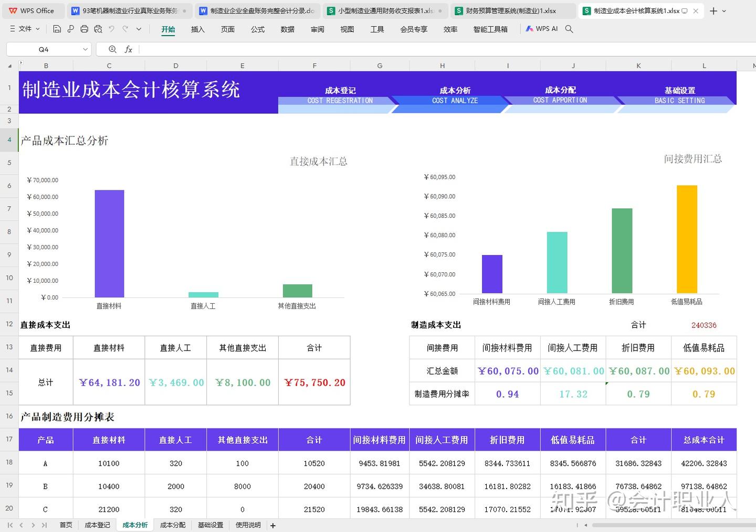756x532 pixels.
Task: Switch to 首页 sheet tab
Action: (66, 525)
